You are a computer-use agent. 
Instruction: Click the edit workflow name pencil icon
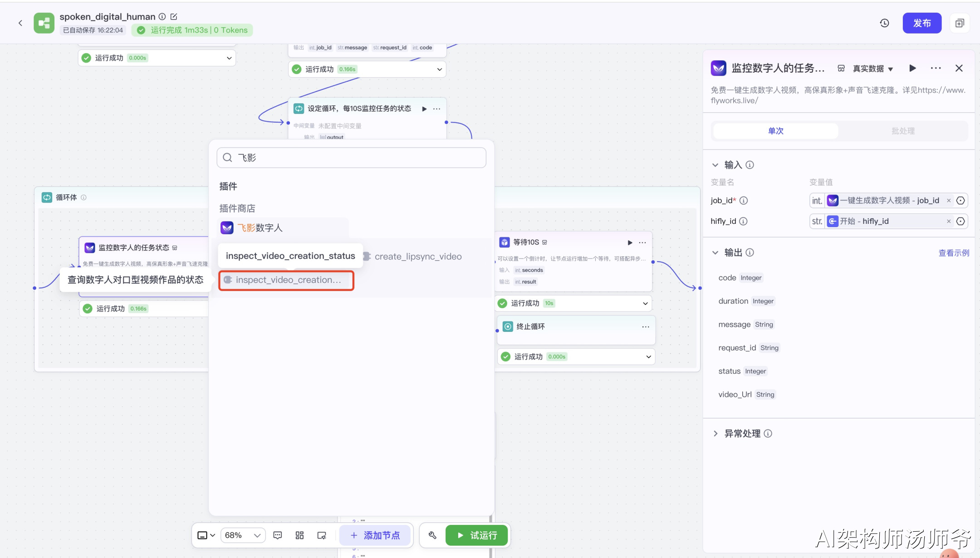[174, 17]
